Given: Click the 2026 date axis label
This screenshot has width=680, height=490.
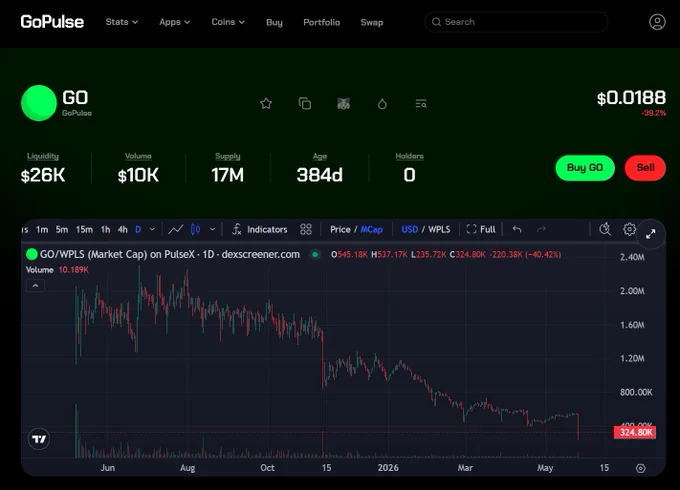Looking at the screenshot, I should [x=388, y=468].
